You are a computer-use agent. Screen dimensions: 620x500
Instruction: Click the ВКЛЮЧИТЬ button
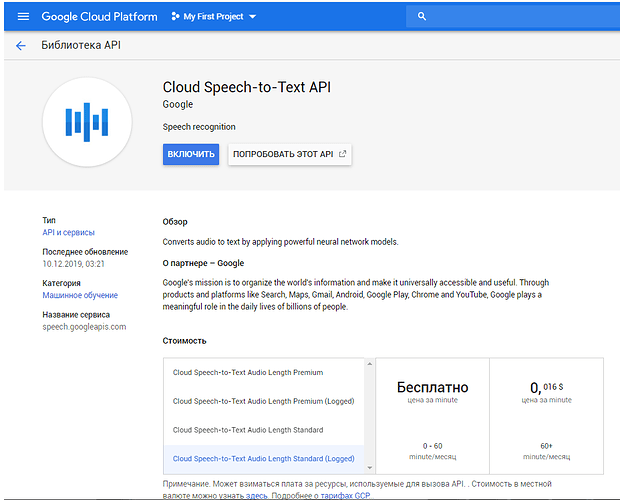(191, 154)
